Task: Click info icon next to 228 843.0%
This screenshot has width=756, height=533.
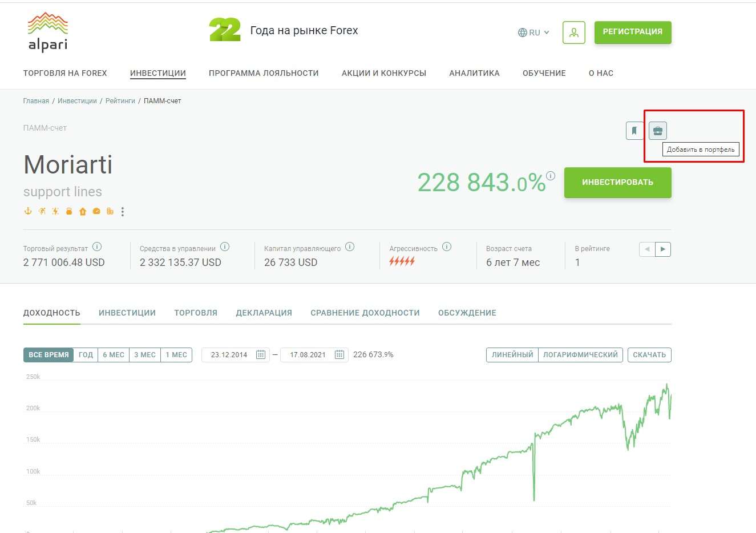Action: coord(551,176)
